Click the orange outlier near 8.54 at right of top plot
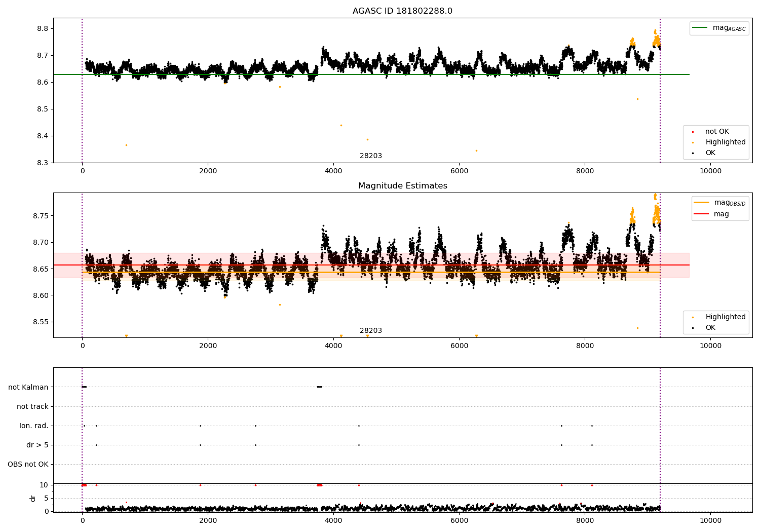The width and height of the screenshot is (760, 532). [637, 99]
